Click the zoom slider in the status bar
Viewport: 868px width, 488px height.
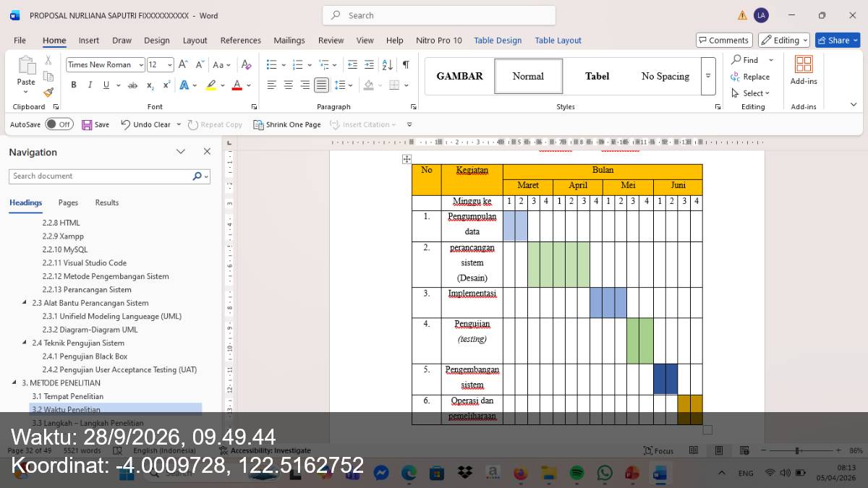[797, 450]
